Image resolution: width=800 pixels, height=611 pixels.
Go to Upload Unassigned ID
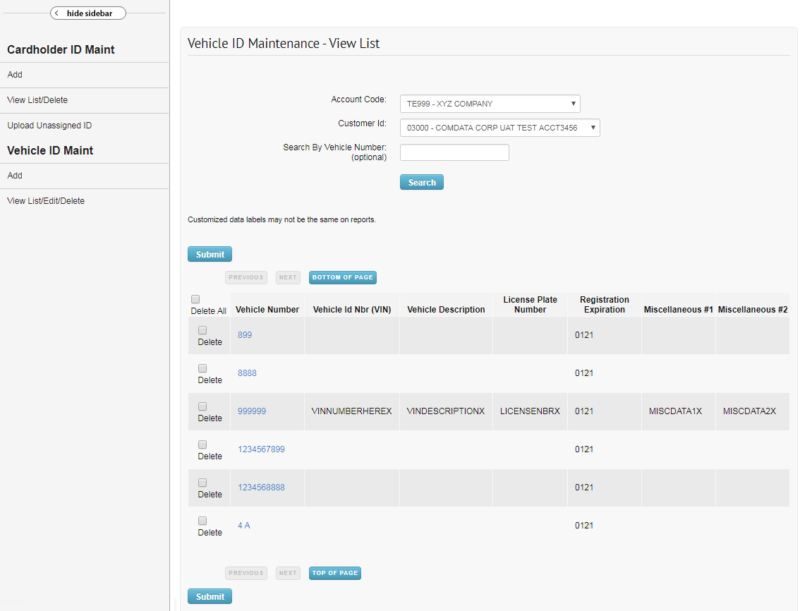(x=49, y=125)
